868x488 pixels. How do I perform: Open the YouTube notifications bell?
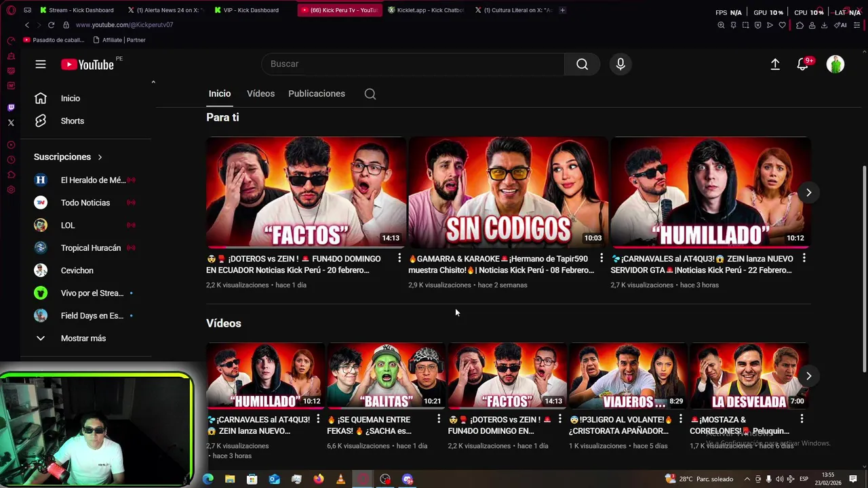(x=802, y=64)
